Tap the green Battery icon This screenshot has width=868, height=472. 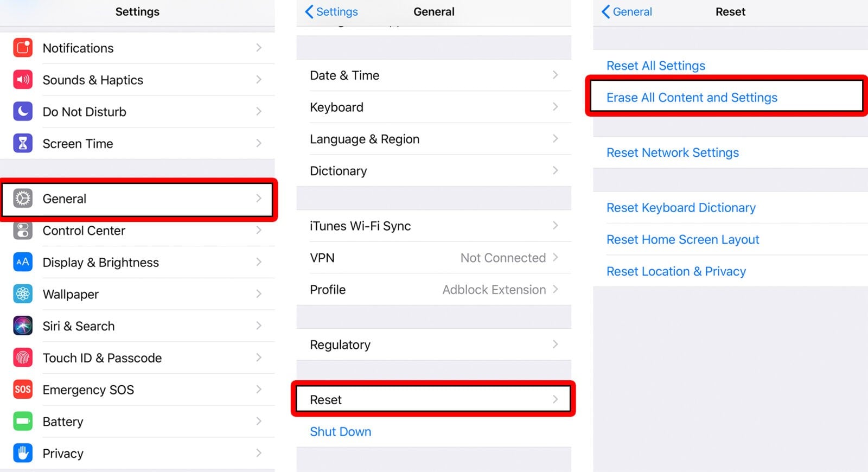23,422
